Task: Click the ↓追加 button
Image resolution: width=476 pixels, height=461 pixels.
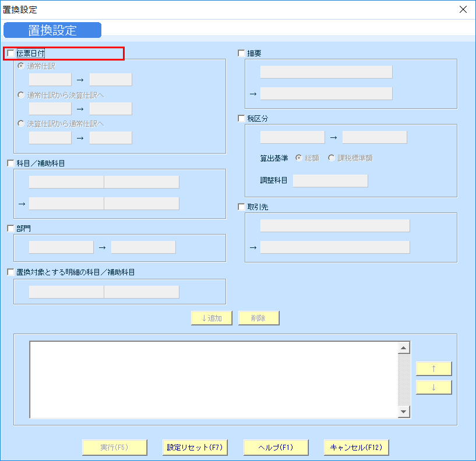Action: pyautogui.click(x=211, y=318)
